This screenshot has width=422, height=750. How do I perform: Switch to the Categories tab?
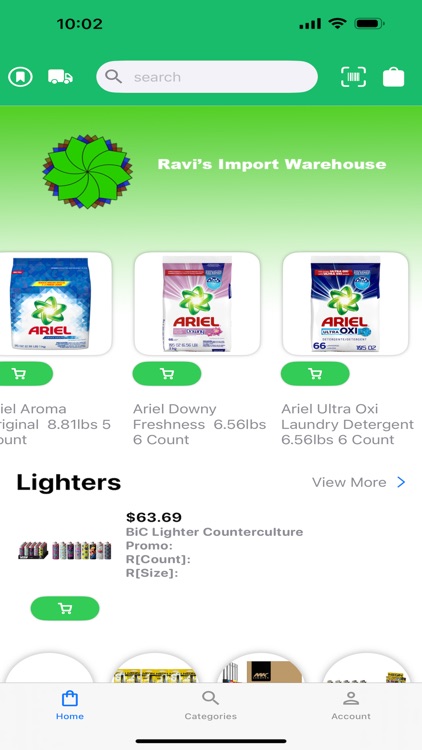tap(211, 706)
